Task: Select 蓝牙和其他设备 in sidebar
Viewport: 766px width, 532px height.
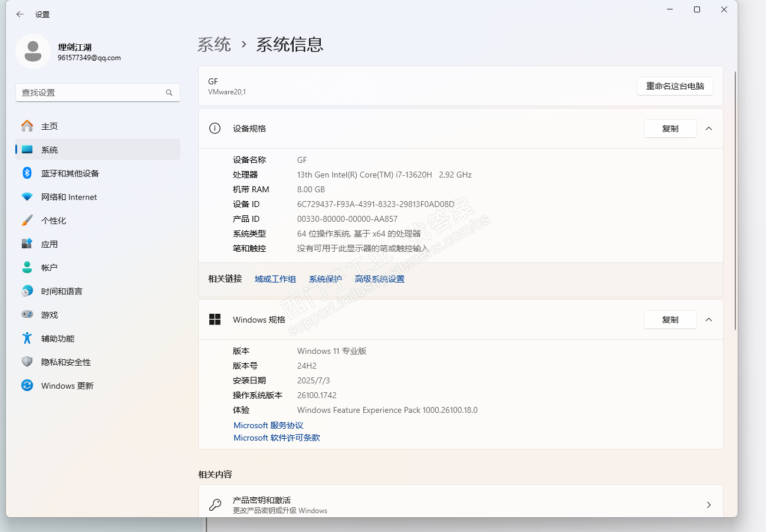Action: pos(98,173)
